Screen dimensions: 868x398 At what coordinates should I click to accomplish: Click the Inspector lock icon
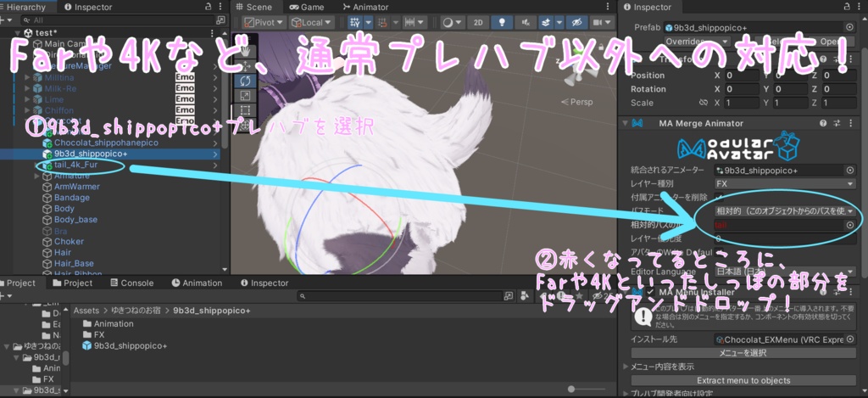tap(847, 7)
